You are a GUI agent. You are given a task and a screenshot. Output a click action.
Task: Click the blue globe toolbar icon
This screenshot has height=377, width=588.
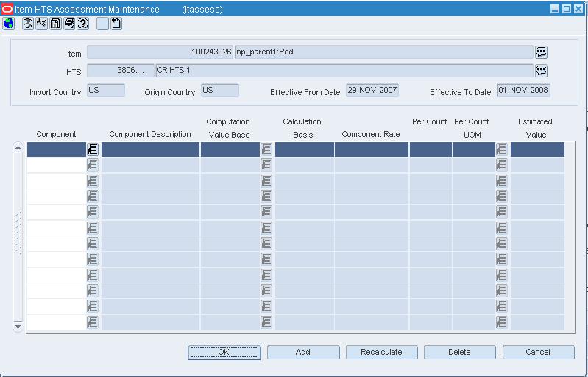[8, 24]
